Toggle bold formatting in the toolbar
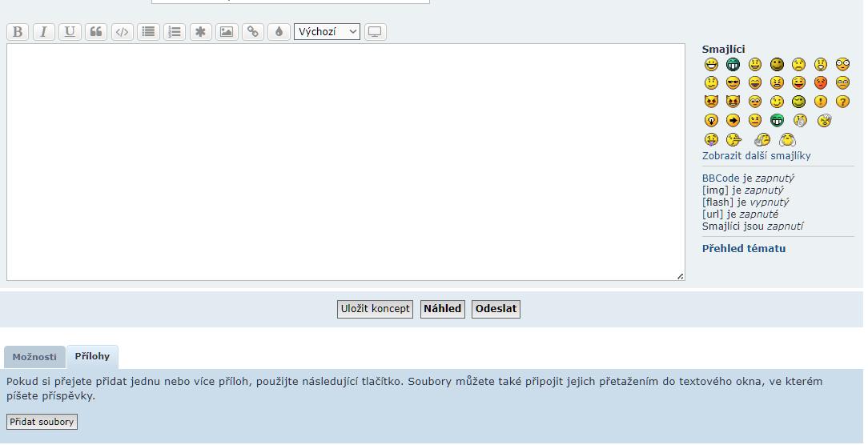This screenshot has height=445, width=868. coord(17,32)
